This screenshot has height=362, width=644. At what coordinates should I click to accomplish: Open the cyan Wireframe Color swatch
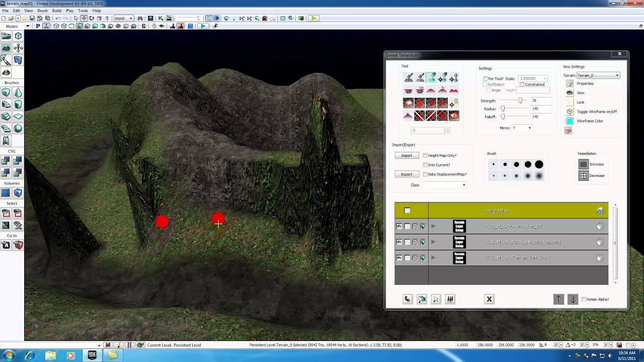(x=570, y=121)
